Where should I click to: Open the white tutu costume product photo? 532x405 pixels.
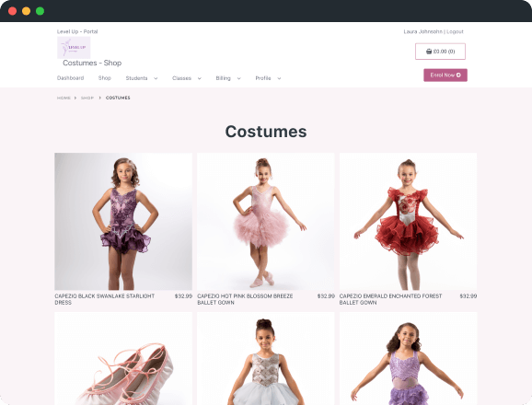(266, 358)
